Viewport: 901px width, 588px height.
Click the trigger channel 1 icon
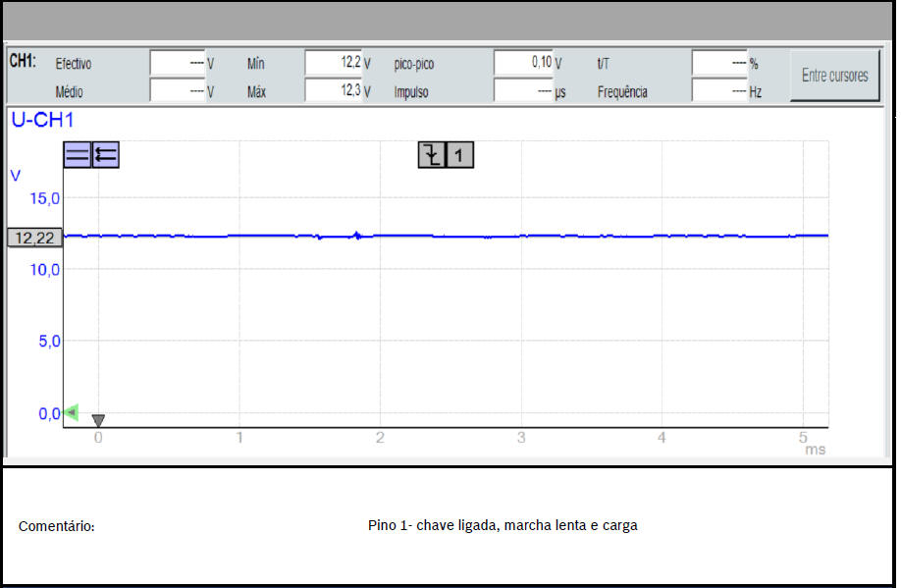point(459,154)
